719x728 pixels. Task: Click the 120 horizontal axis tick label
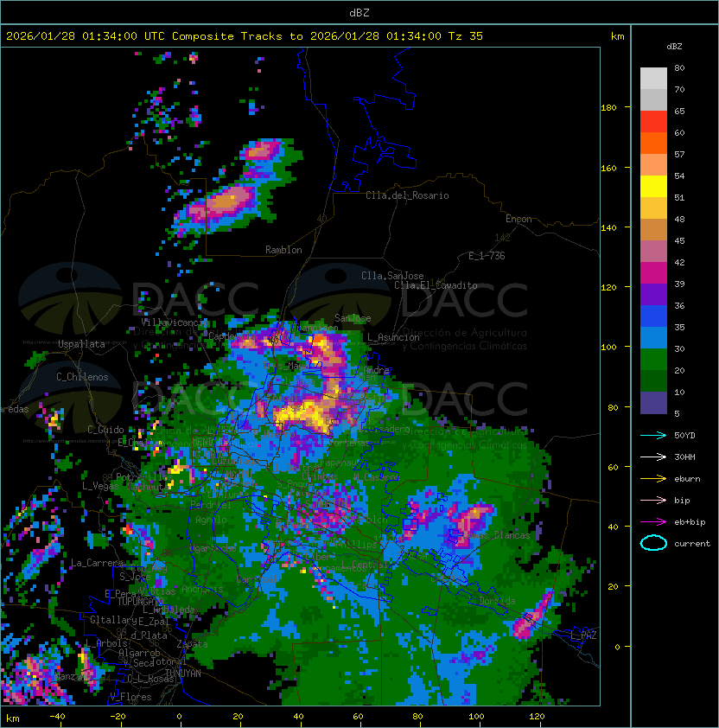click(536, 718)
